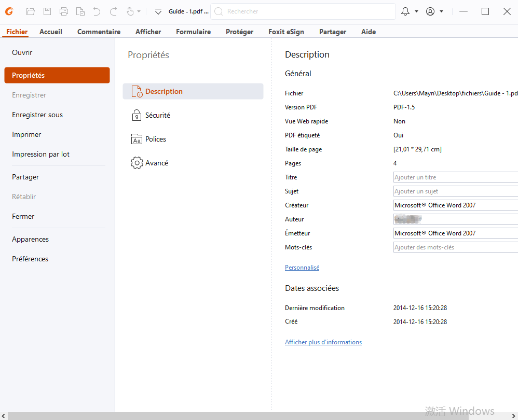Open the Personnalisé link
Screen dimensions: 518x420
pyautogui.click(x=302, y=268)
